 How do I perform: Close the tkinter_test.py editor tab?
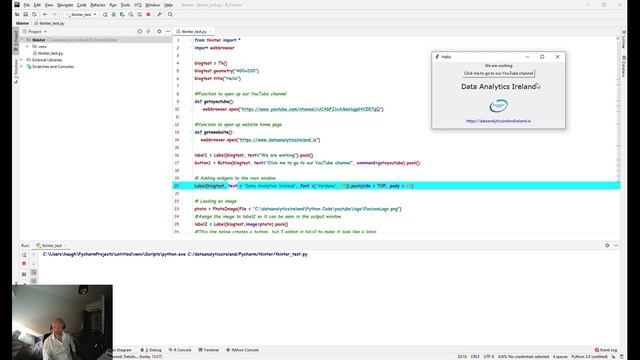tap(211, 31)
